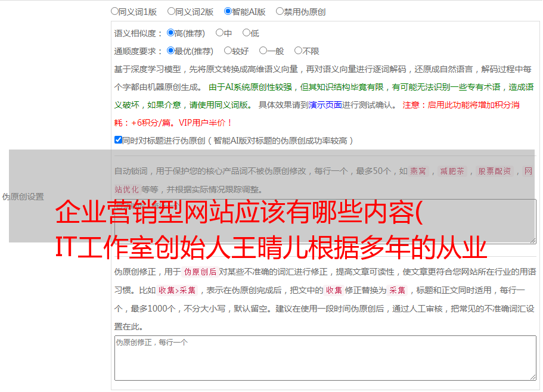This screenshot has width=543, height=392.
Task: Set 语义相似度 to 低
Action: point(246,33)
